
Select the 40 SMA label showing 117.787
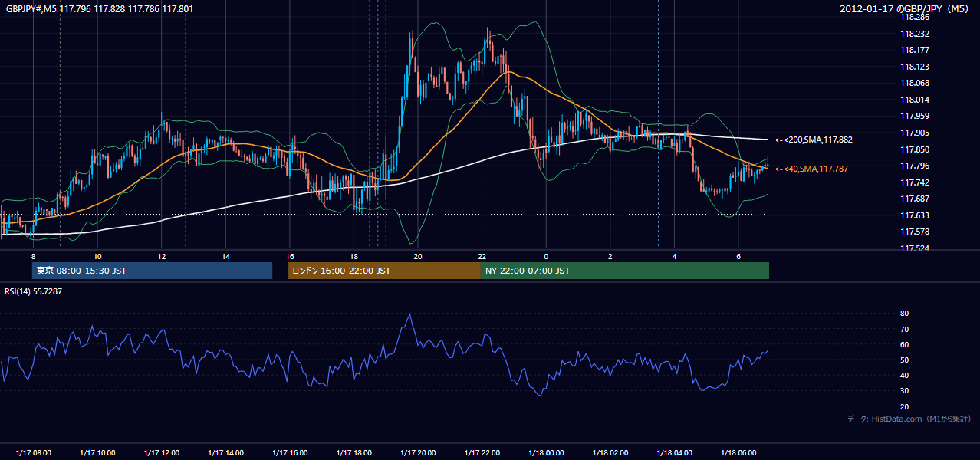pos(811,169)
